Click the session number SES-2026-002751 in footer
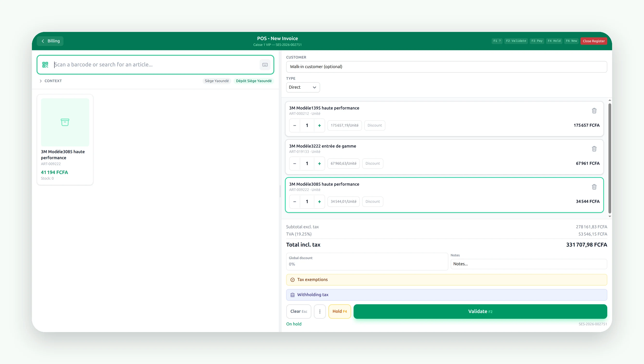This screenshot has height=364, width=644. (x=593, y=324)
